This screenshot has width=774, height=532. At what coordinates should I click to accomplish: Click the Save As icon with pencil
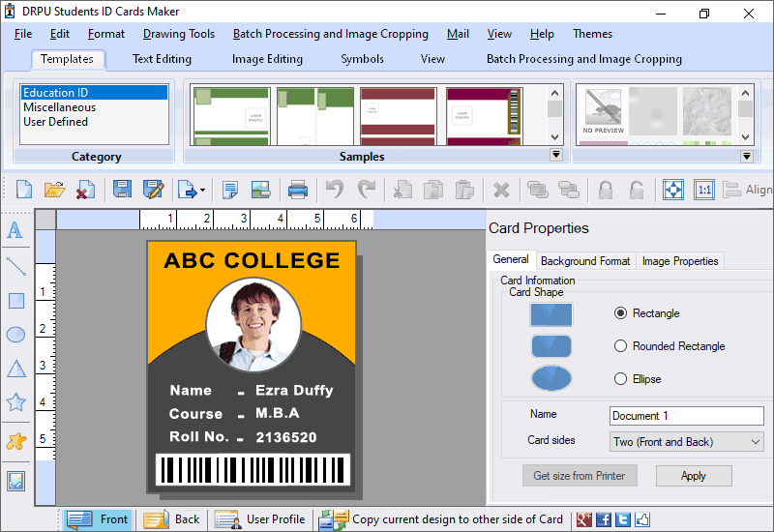(x=153, y=190)
